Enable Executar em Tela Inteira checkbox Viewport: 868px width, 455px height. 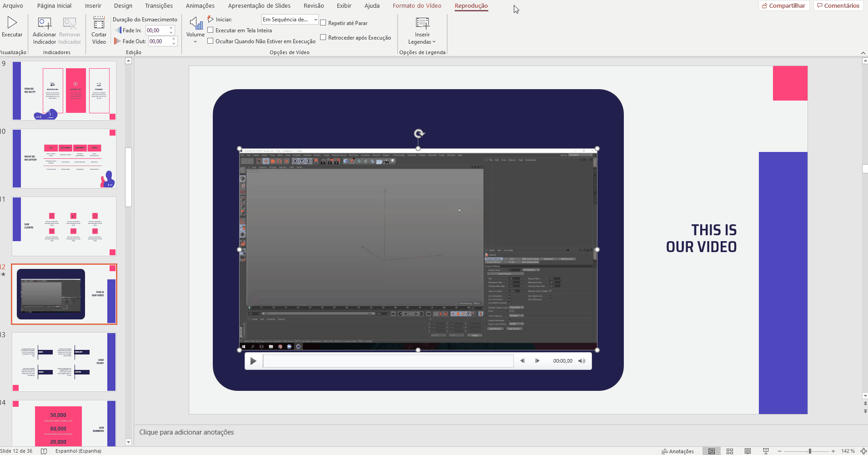coord(210,30)
